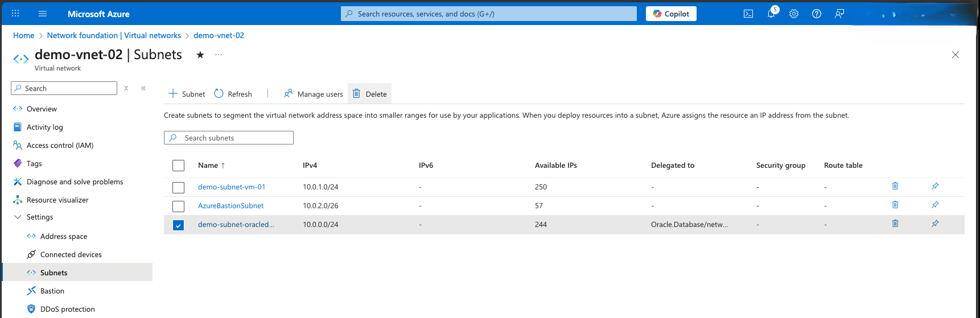Screen dimensions: 980x318
Task: Pin the demo-subnet-vm-01 row
Action: point(935,186)
